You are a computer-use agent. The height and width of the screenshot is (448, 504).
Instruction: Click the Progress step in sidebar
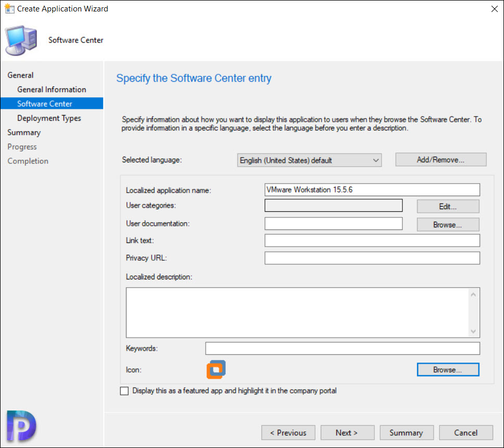pyautogui.click(x=22, y=147)
